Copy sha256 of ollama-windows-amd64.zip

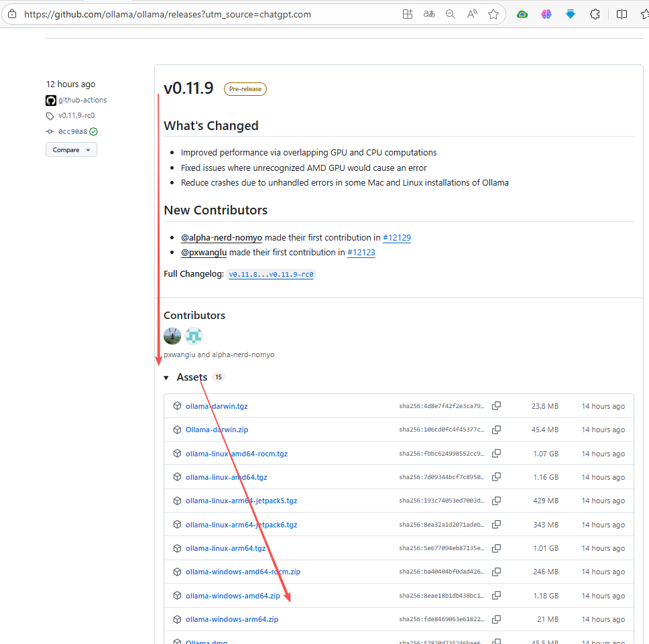pyautogui.click(x=496, y=596)
